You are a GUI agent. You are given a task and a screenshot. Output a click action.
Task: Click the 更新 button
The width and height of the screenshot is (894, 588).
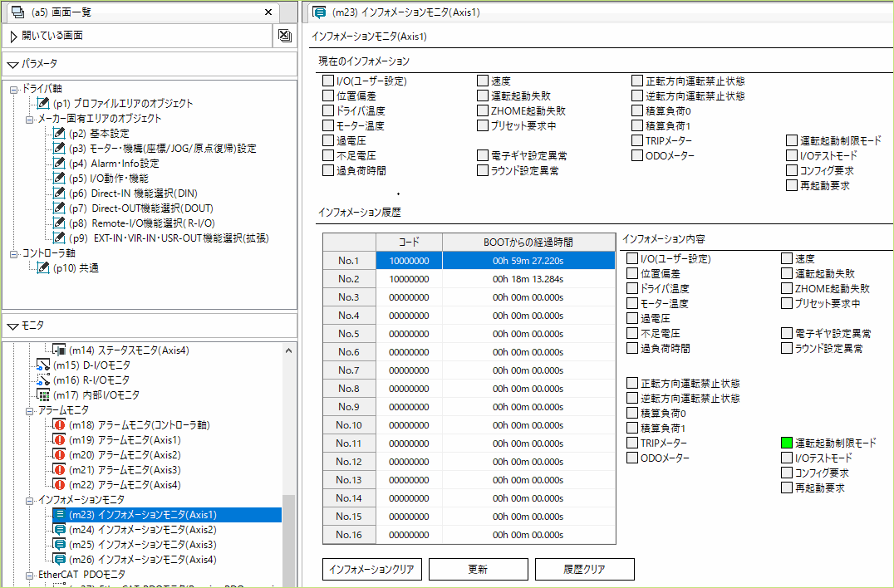click(x=478, y=569)
